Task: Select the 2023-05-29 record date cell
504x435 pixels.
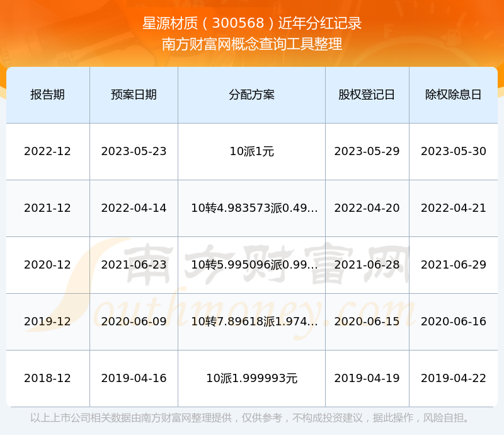Action: coord(367,151)
